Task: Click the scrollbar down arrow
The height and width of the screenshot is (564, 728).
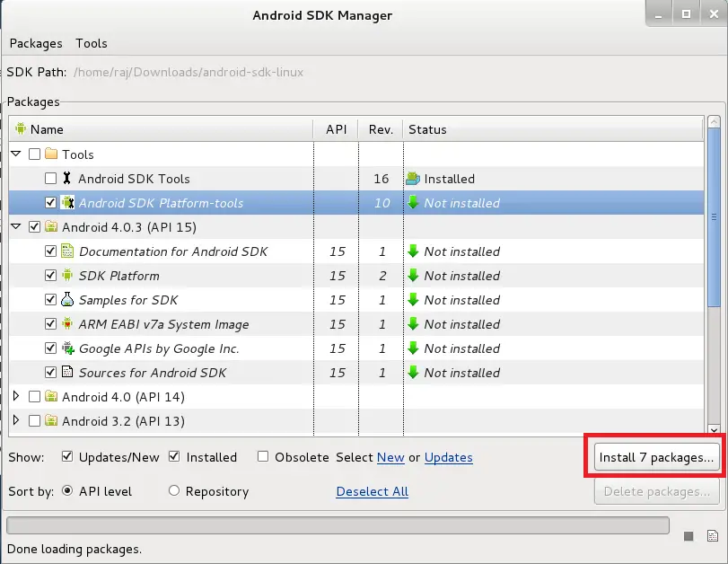Action: click(714, 430)
